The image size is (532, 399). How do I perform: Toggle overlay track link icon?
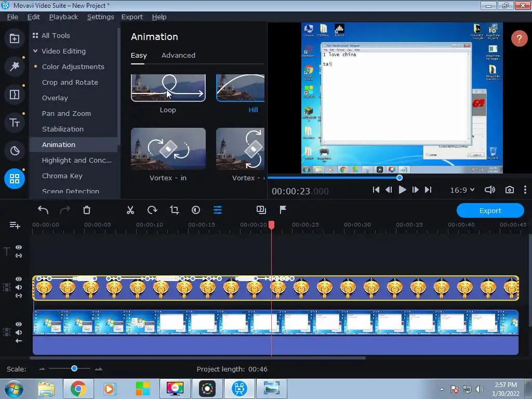pyautogui.click(x=19, y=296)
